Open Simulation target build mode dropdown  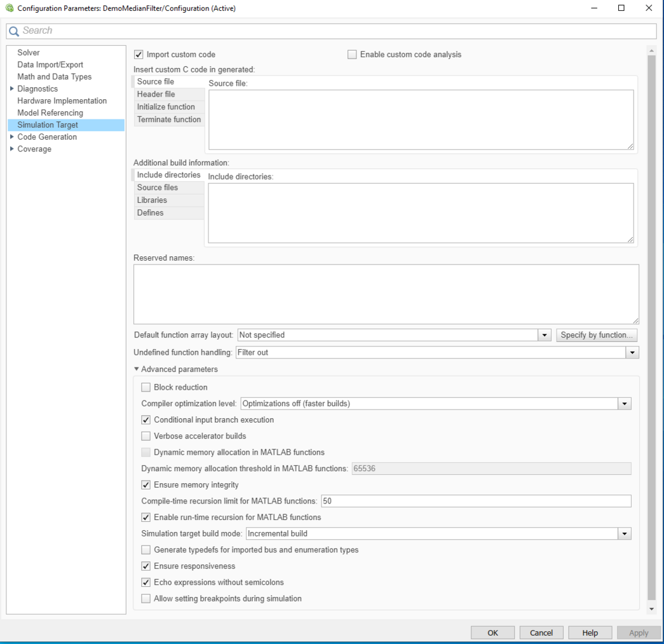click(x=625, y=533)
